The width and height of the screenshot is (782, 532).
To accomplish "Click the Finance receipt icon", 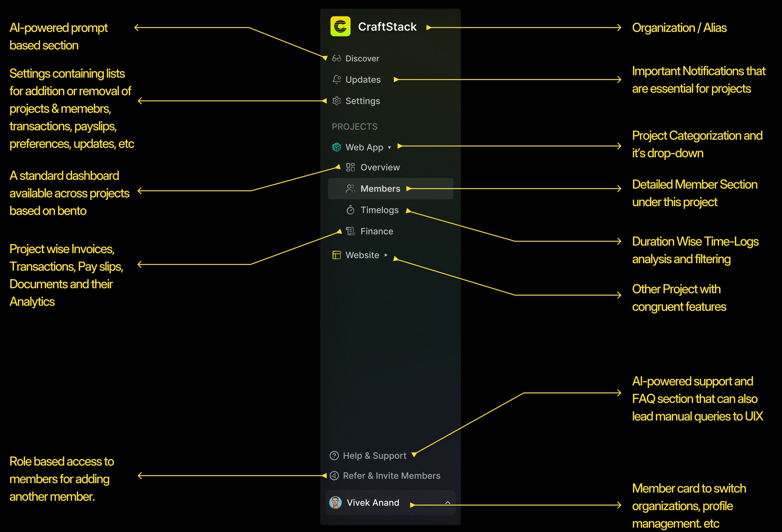I will coord(350,231).
